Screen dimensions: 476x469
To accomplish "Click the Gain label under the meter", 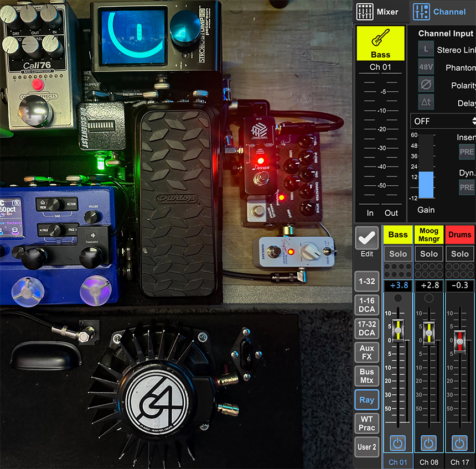I will coord(426,210).
